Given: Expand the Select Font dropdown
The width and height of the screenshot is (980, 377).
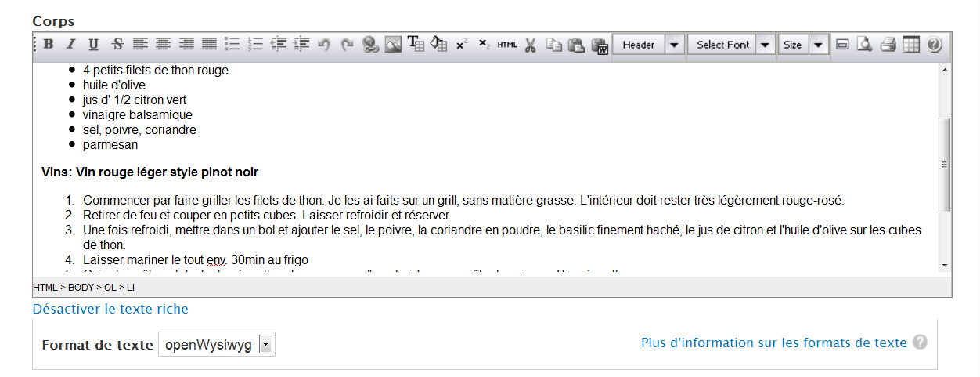Looking at the screenshot, I should pos(766,45).
